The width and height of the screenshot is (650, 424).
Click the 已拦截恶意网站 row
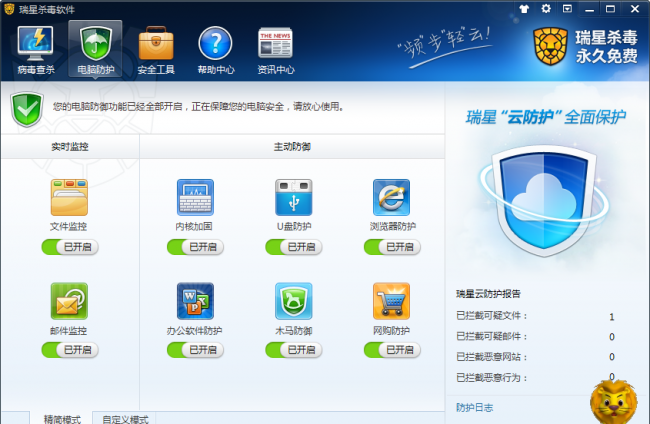(x=535, y=356)
